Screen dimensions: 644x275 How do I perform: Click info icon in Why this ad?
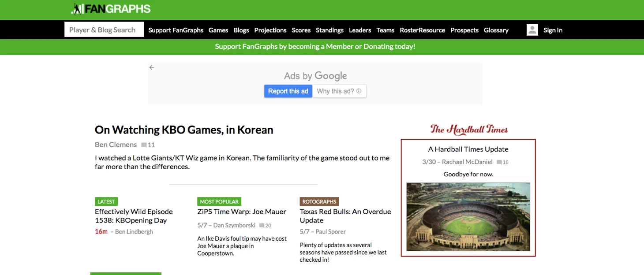pyautogui.click(x=359, y=91)
